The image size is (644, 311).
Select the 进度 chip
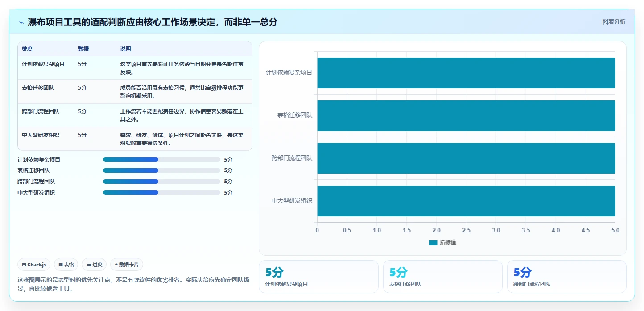tap(94, 265)
